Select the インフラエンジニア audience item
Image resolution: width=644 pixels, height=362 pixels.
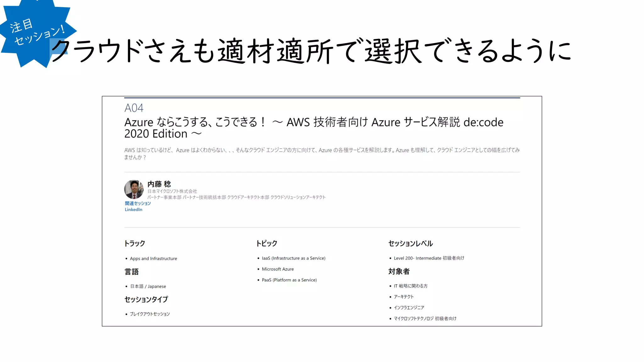click(409, 308)
